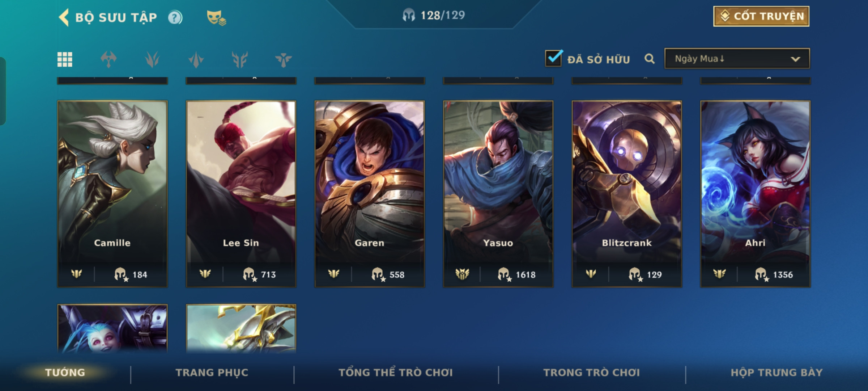
Task: Select the all champions grid filter icon
Action: (x=65, y=59)
